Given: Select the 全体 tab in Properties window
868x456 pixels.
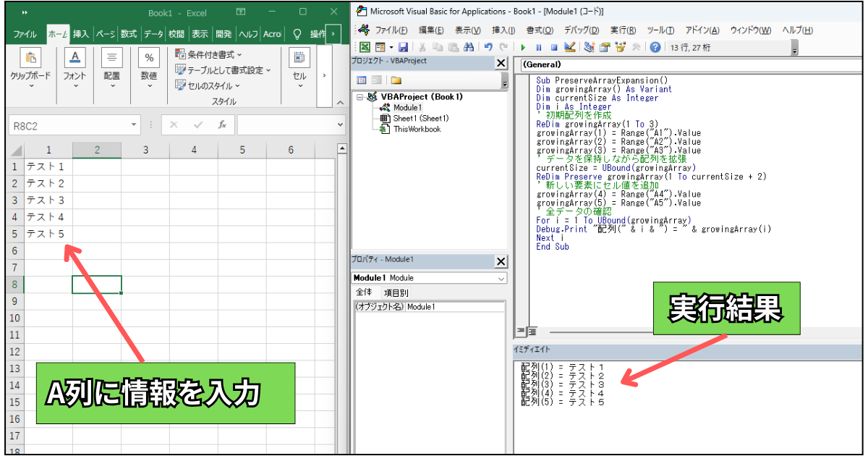Looking at the screenshot, I should coord(364,292).
